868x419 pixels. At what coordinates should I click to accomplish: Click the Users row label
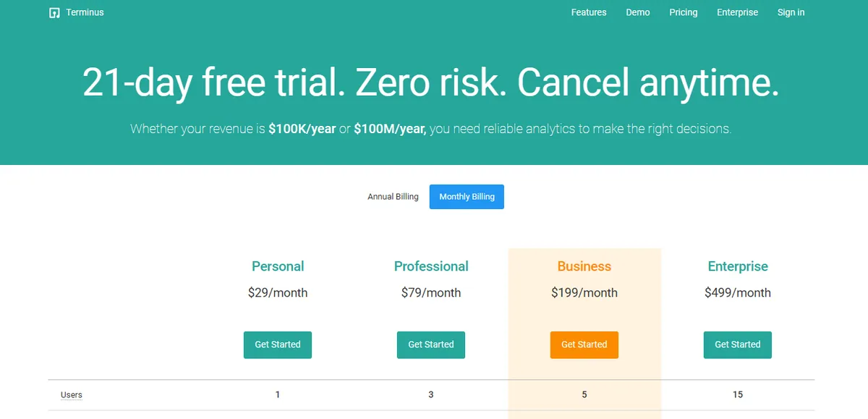[x=72, y=395]
